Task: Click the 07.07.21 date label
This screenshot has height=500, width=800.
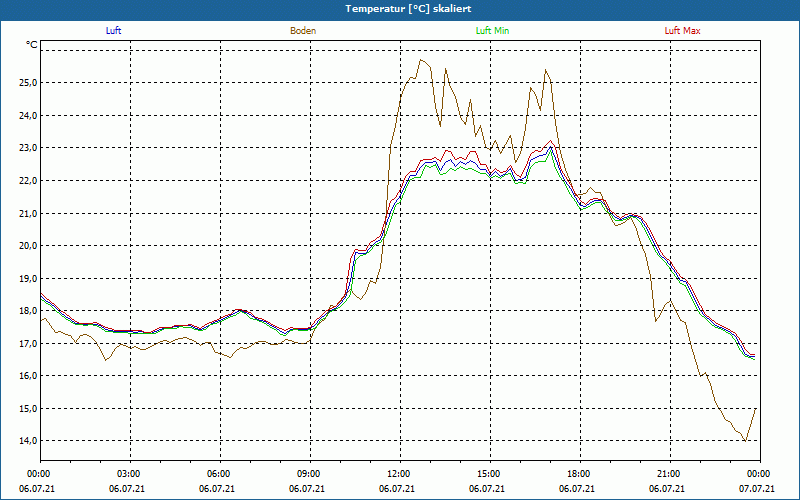Action: pos(757,488)
